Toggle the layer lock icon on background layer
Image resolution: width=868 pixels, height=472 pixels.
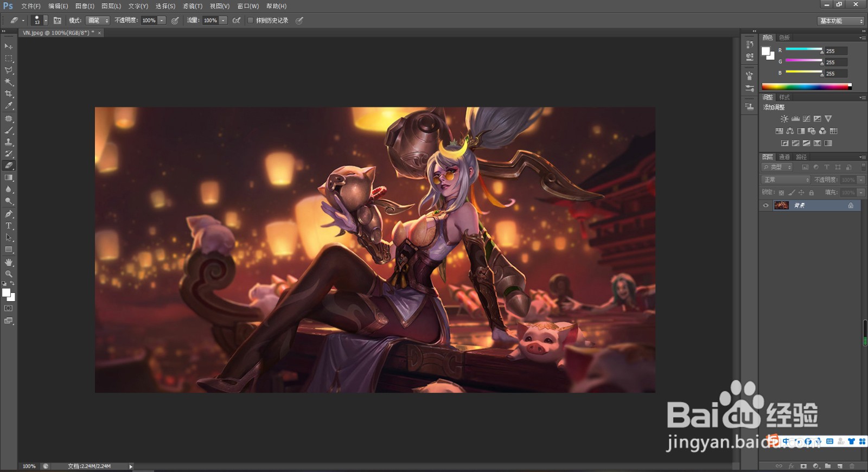(x=851, y=205)
